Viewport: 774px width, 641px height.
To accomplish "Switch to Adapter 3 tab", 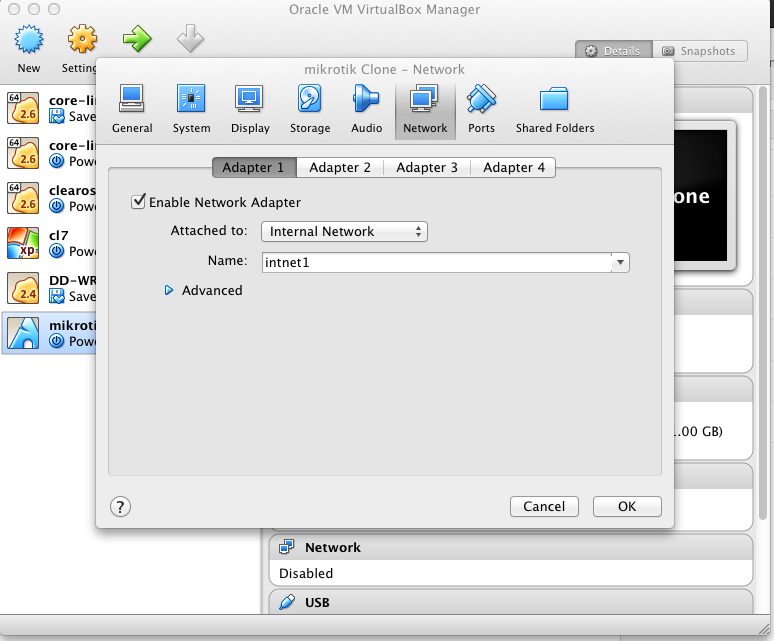I will pos(427,167).
